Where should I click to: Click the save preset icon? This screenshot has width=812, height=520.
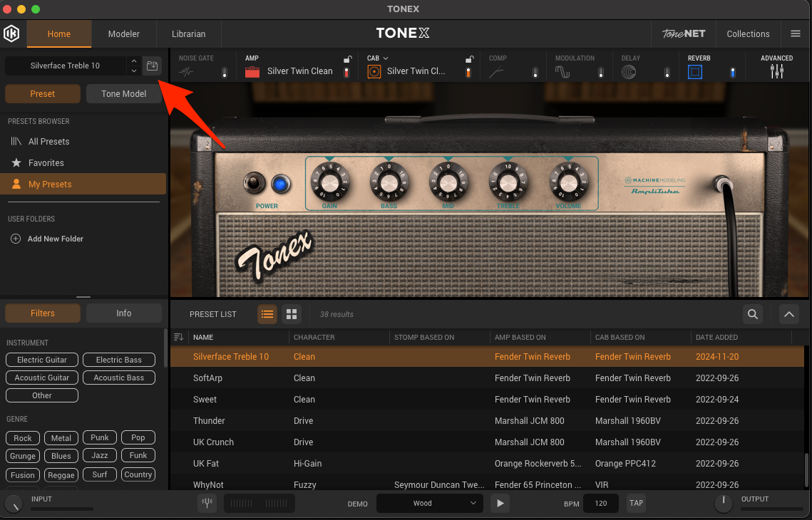point(152,66)
